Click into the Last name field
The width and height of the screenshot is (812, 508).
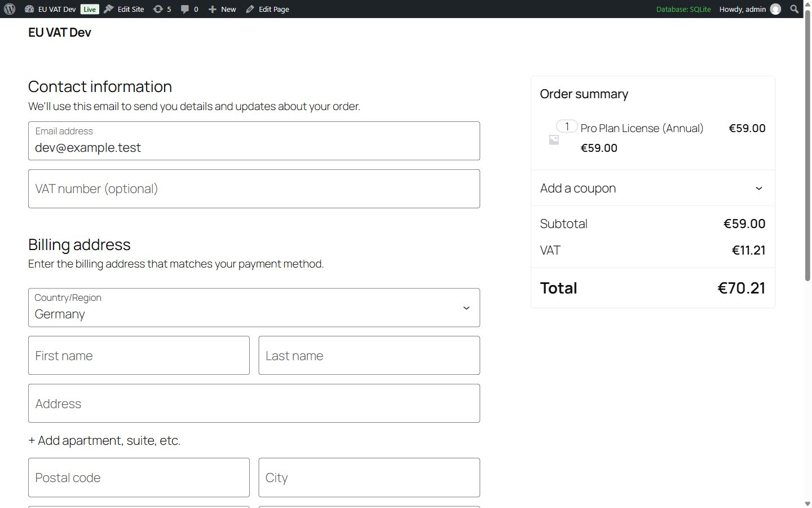coord(369,356)
